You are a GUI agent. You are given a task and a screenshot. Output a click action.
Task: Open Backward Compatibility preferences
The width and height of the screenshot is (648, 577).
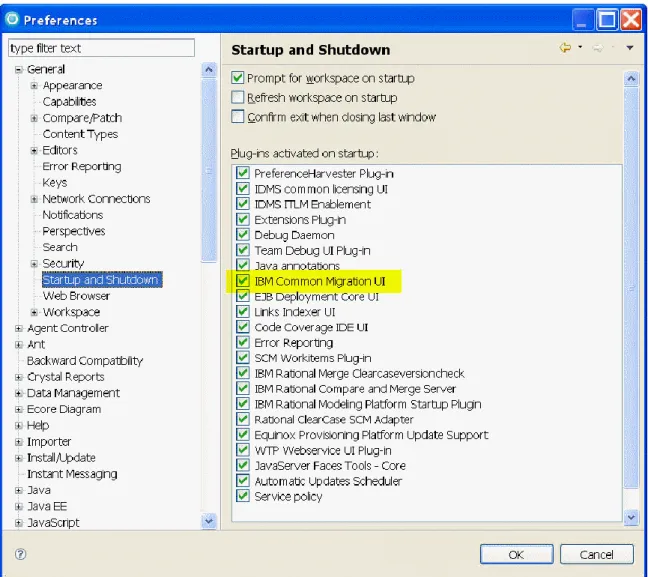point(85,361)
